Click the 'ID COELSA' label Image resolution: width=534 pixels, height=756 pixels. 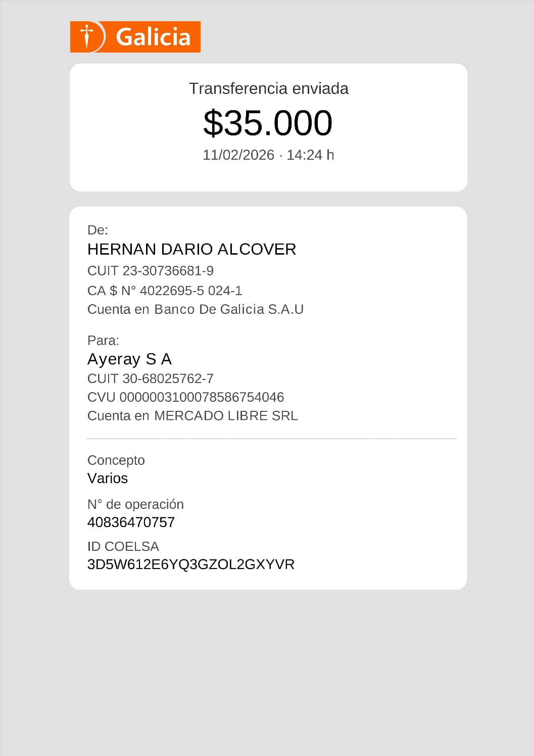123,546
